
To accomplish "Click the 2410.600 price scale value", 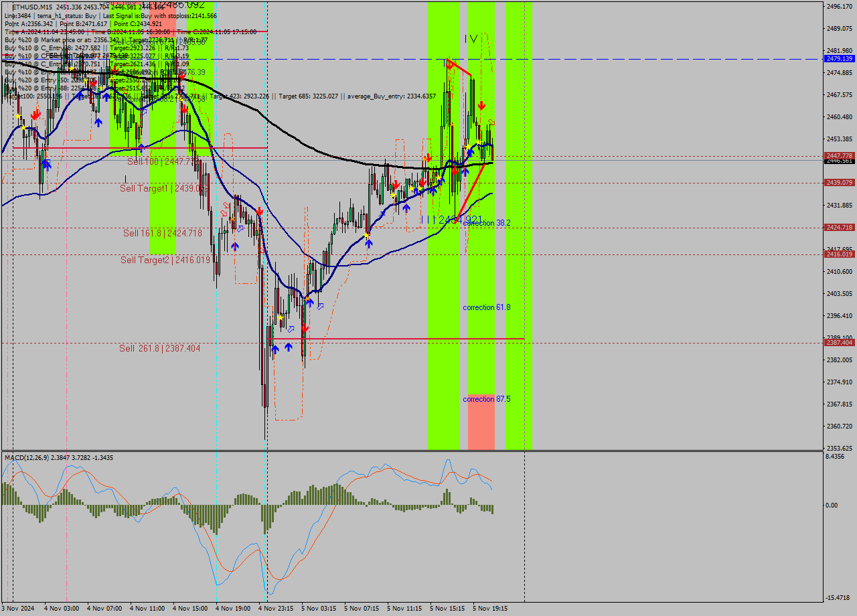I will pos(839,272).
